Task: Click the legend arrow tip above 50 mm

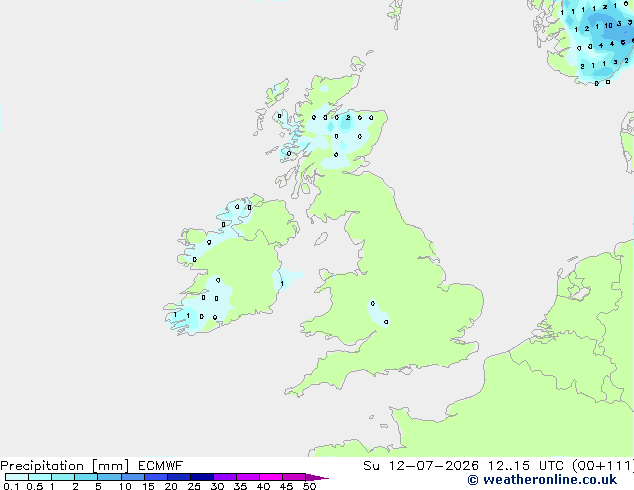Action: click(317, 477)
